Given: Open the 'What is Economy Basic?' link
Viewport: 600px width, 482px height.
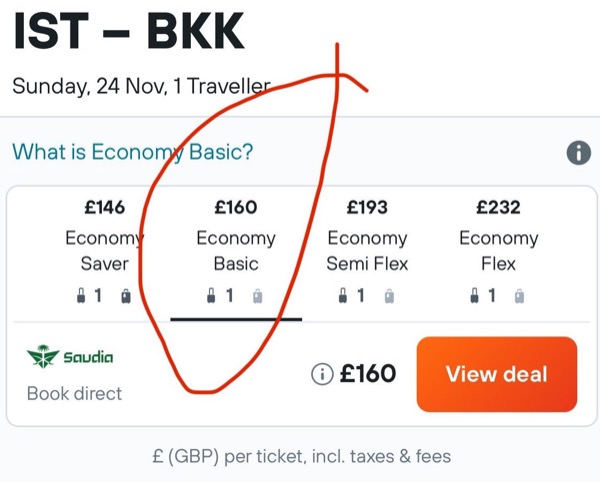Looking at the screenshot, I should pyautogui.click(x=133, y=152).
